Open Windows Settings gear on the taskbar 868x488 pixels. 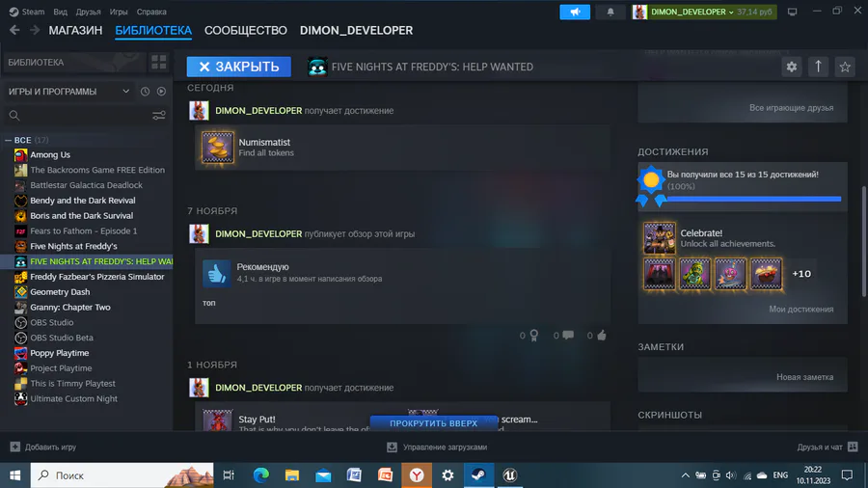[448, 475]
